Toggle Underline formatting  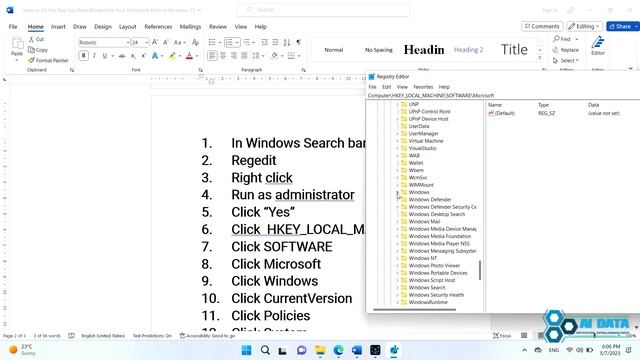coord(104,56)
